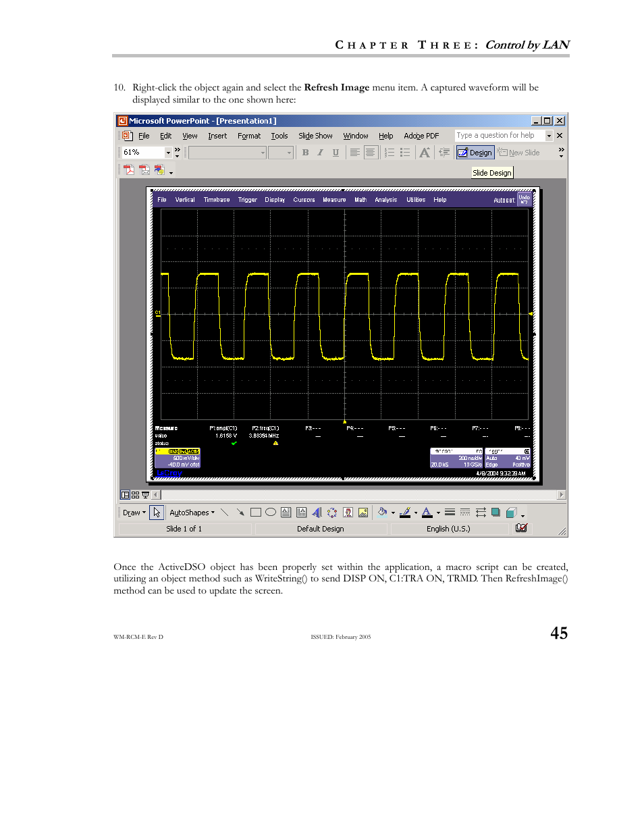Click the Arrow Style icon
This screenshot has height=834, width=644.
point(481,513)
